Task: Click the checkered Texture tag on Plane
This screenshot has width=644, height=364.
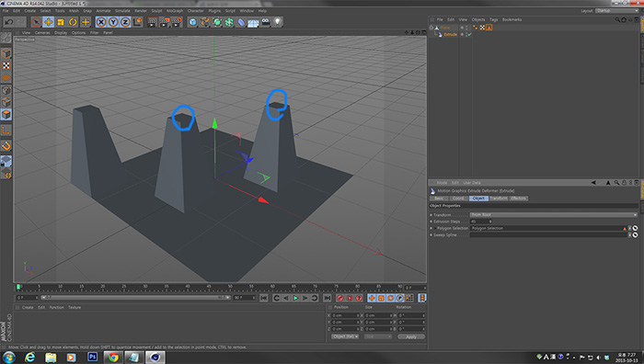Action: 482,28
